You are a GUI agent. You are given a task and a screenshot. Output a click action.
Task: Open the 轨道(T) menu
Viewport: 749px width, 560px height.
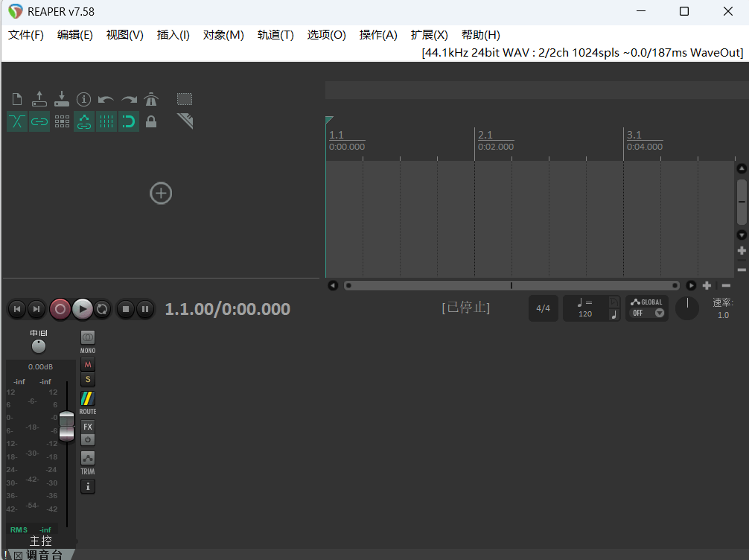[275, 34]
